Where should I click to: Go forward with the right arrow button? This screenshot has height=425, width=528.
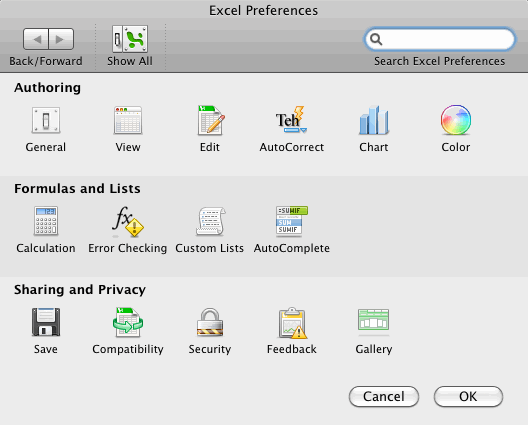click(x=61, y=39)
